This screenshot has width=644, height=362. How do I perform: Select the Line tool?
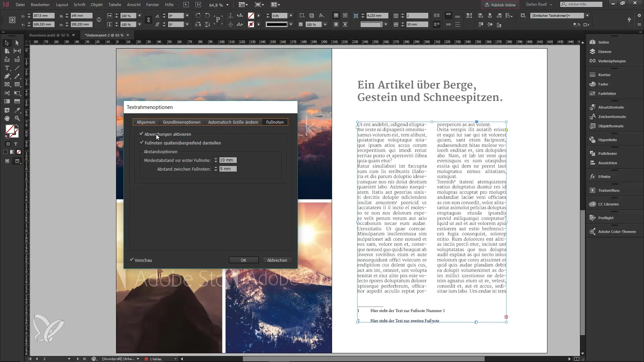[x=17, y=68]
